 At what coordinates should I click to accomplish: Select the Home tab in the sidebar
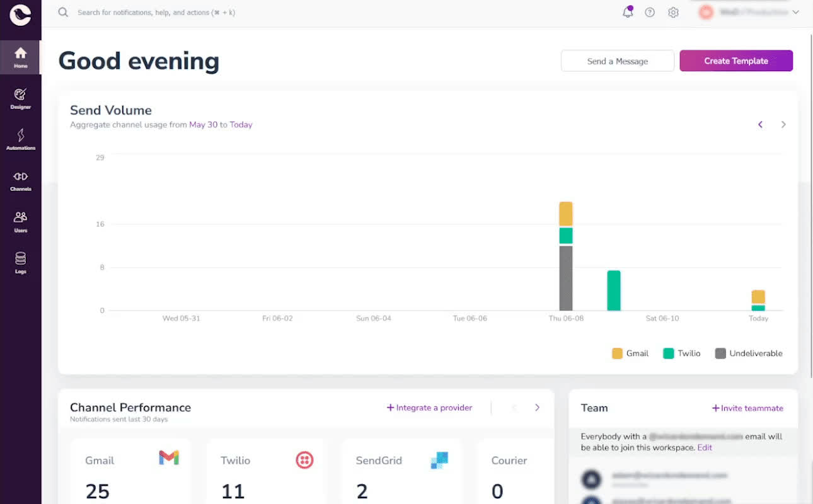click(x=20, y=57)
